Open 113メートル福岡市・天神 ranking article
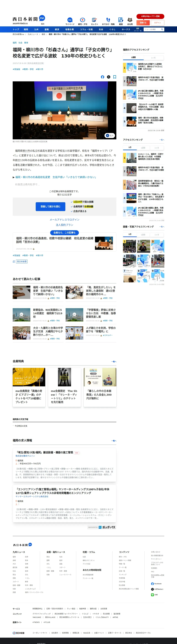This screenshot has height=644, width=177. pos(144,158)
